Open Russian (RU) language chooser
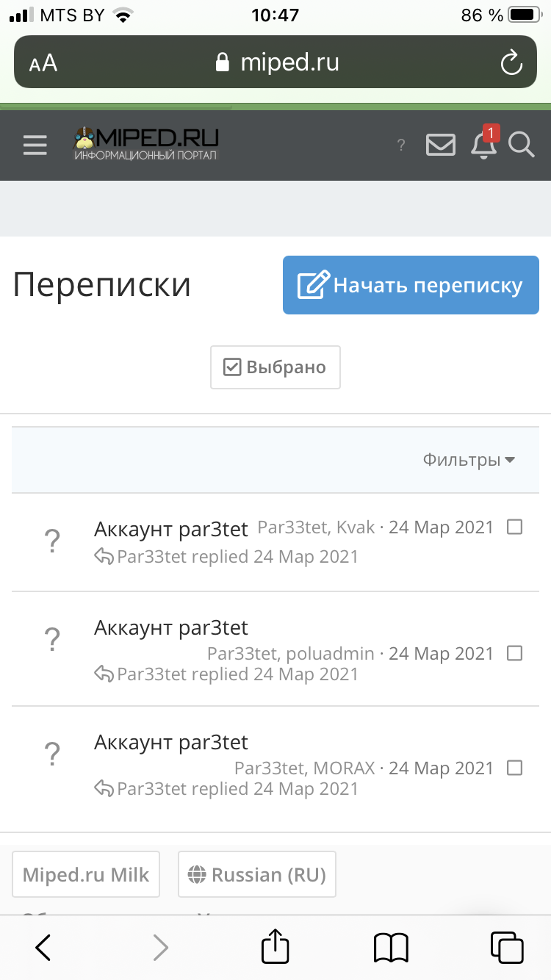 pyautogui.click(x=257, y=874)
